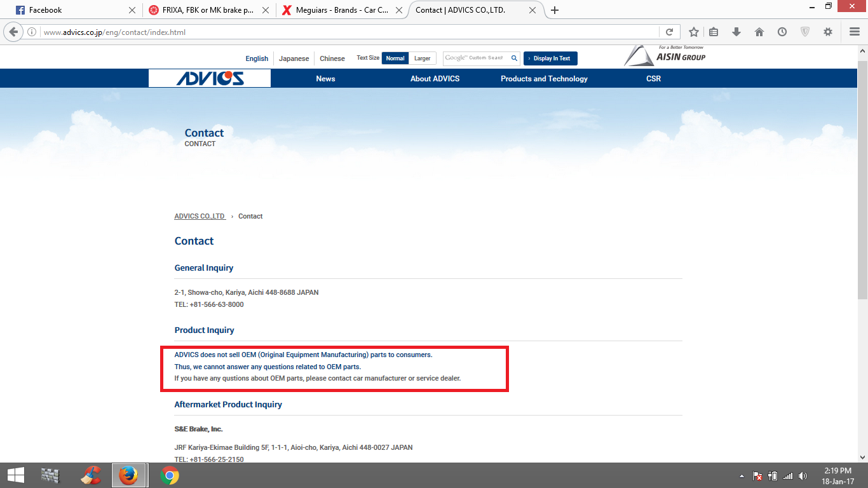This screenshot has height=488, width=868.
Task: Click the shield add-on icon in toolbar
Action: (x=805, y=32)
